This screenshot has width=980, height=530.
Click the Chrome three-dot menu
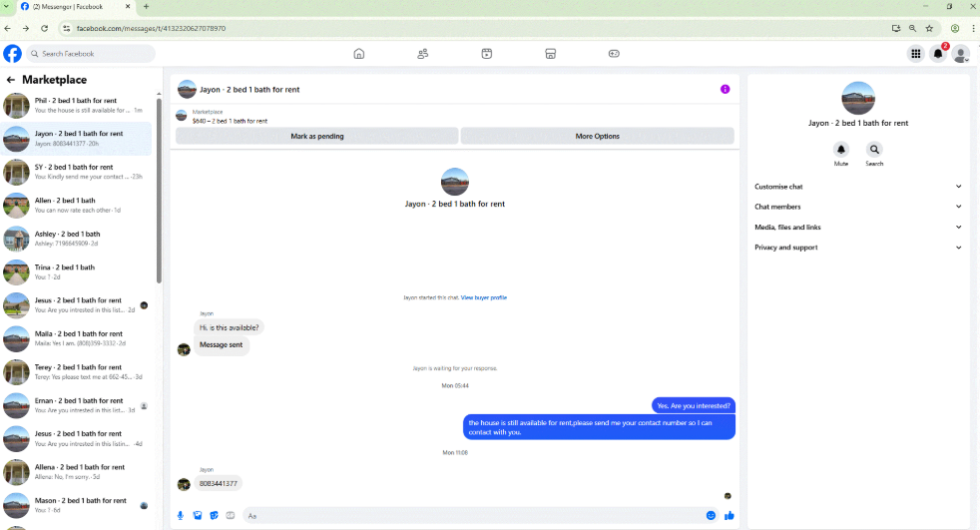tap(973, 28)
